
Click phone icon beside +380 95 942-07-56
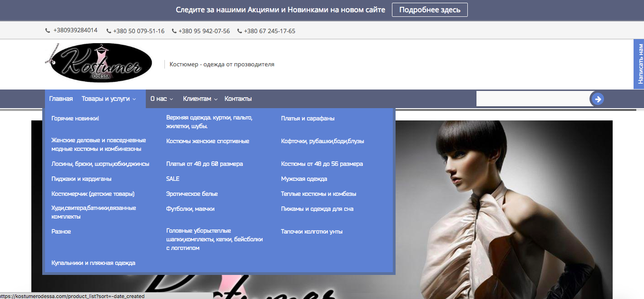point(174,31)
